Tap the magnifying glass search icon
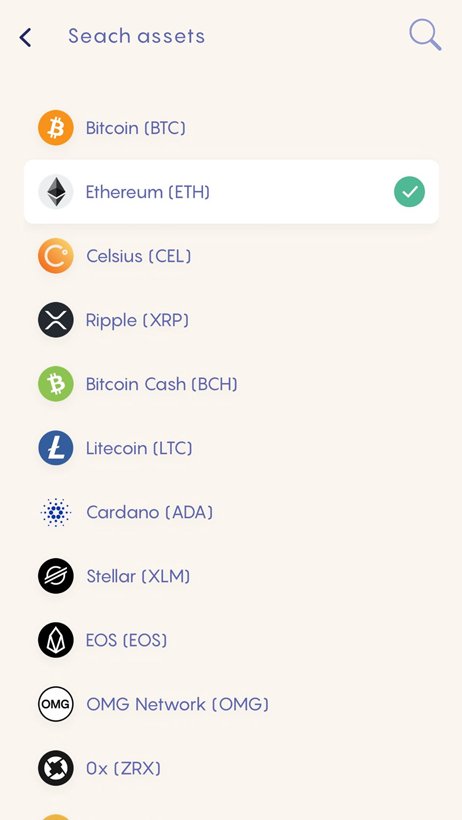Screen dimensions: 462x820 pos(425,35)
